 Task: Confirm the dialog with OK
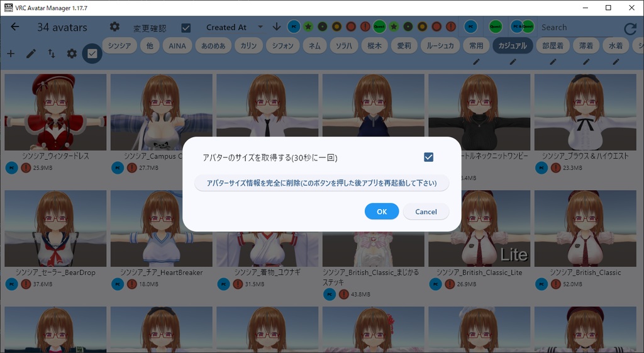pyautogui.click(x=382, y=211)
